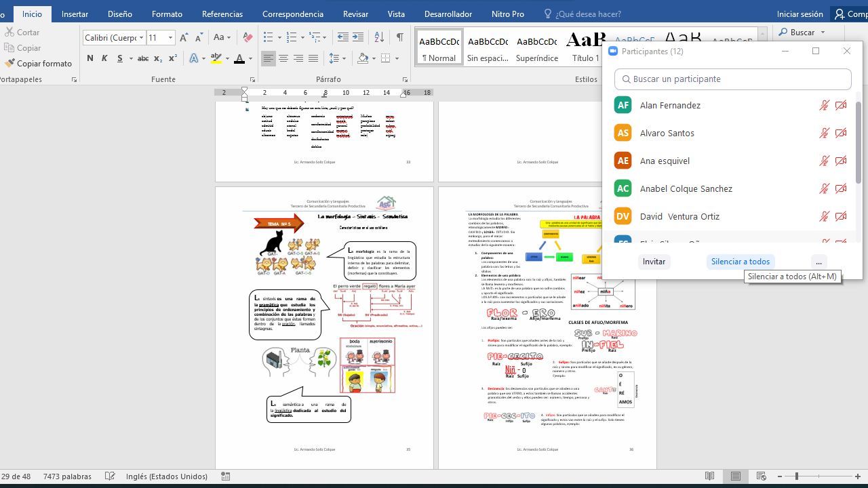Click David Ventura Ortiz muted microphone icon
This screenshot has width=868, height=488.
pyautogui.click(x=824, y=216)
